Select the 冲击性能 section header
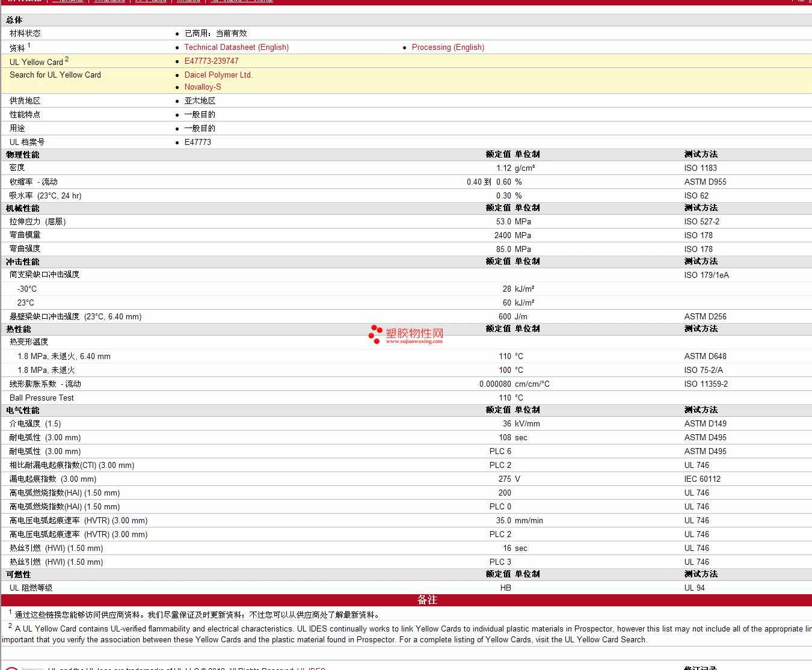 pos(23,262)
